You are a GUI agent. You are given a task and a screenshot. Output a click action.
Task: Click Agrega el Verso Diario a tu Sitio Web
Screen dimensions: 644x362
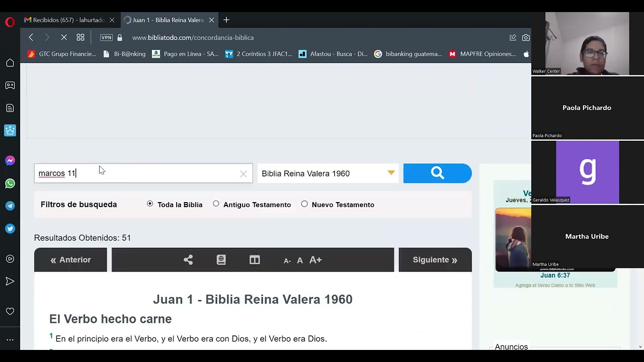coord(555,285)
